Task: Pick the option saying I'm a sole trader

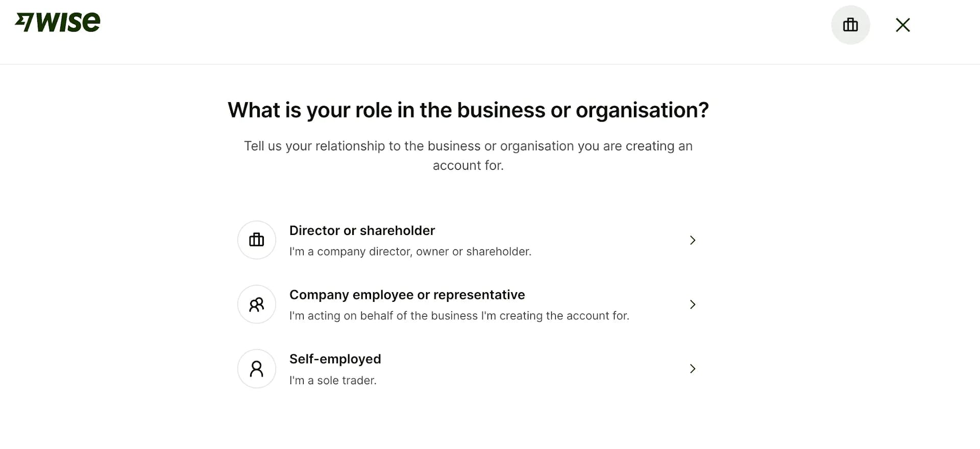Action: (332, 380)
